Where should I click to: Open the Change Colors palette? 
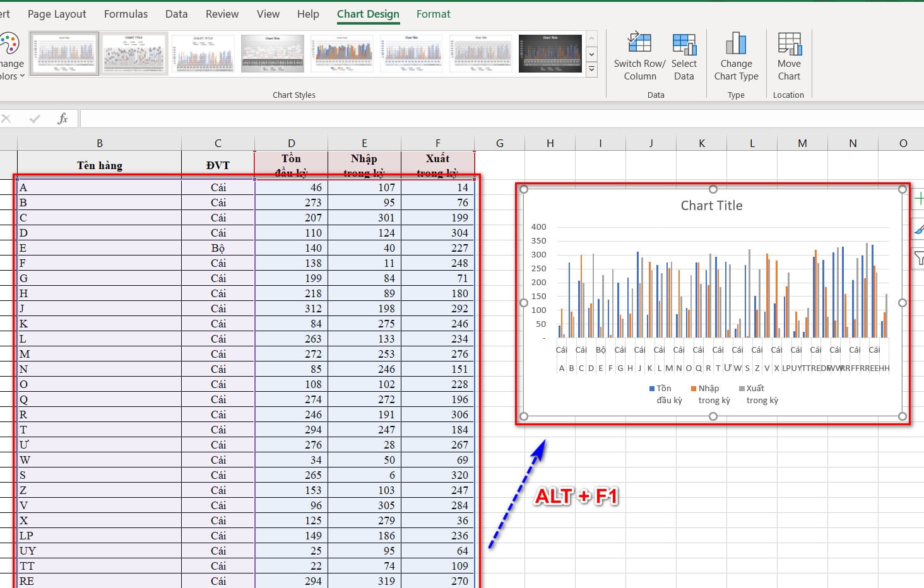pyautogui.click(x=11, y=57)
